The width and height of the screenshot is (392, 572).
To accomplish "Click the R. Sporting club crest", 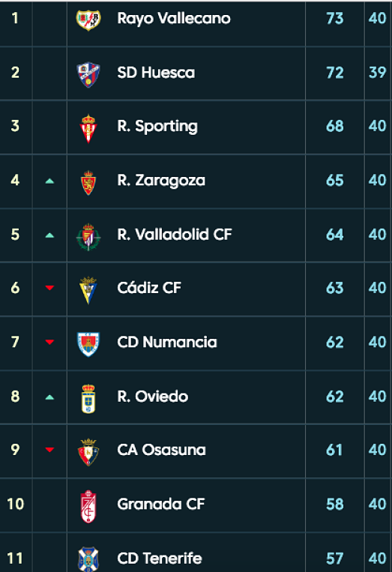I will (88, 128).
